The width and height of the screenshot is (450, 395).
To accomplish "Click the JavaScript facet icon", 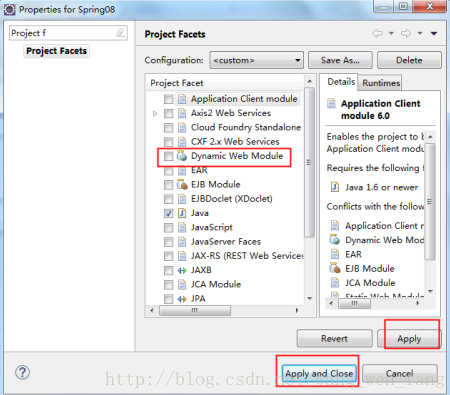I will [182, 228].
